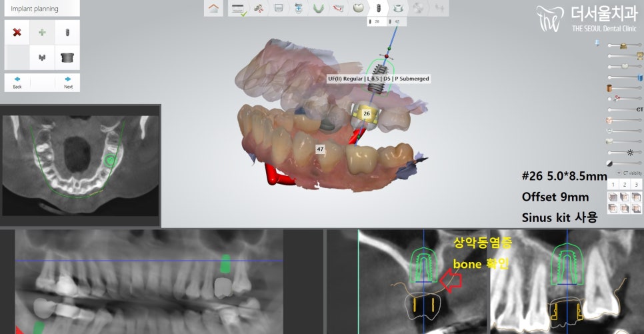Go Back to the previous step
The width and height of the screenshot is (644, 334).
coord(17,83)
